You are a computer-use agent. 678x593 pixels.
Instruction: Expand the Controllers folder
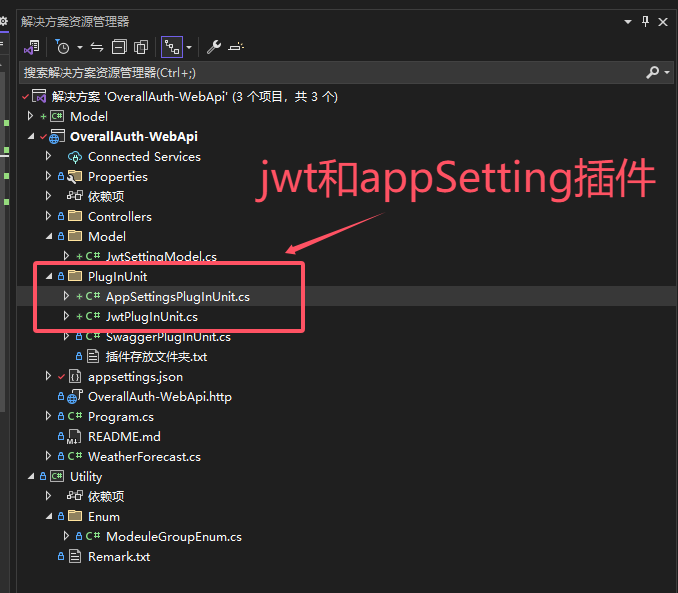(48, 216)
